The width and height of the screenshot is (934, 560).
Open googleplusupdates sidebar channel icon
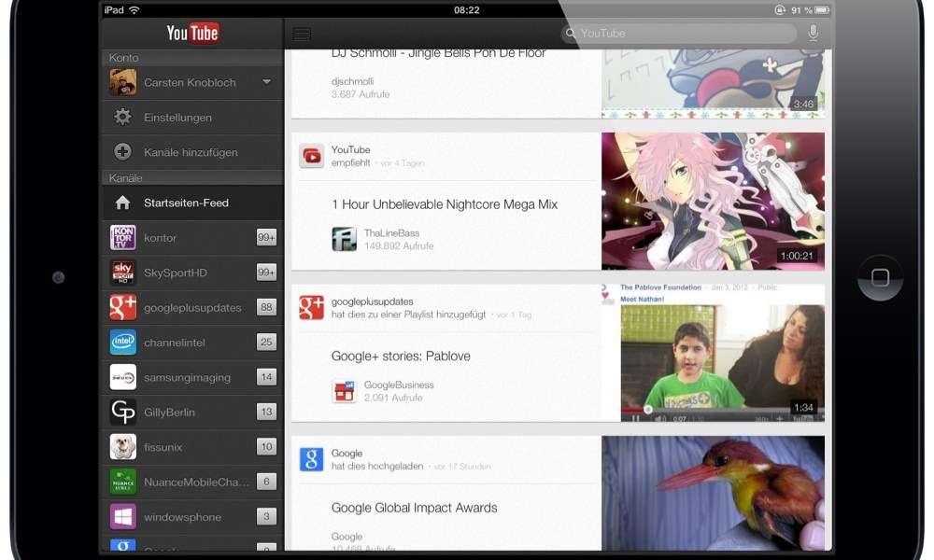click(x=123, y=307)
